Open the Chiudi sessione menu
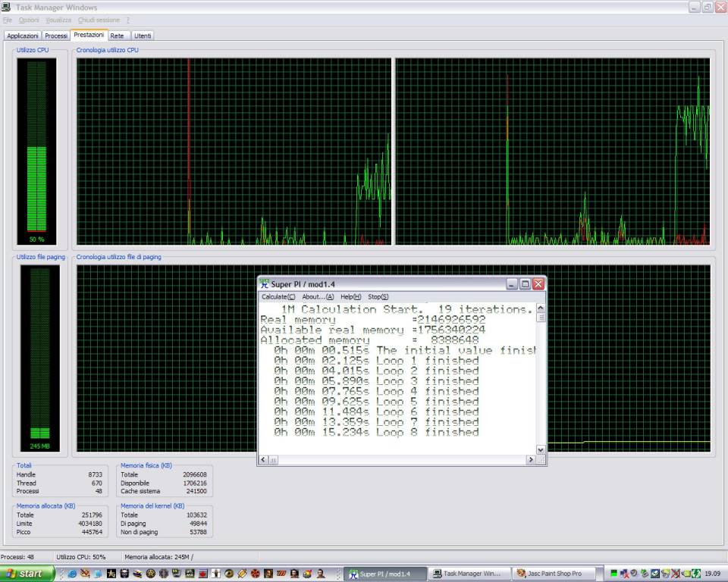Image resolution: width=728 pixels, height=582 pixels. [x=99, y=20]
